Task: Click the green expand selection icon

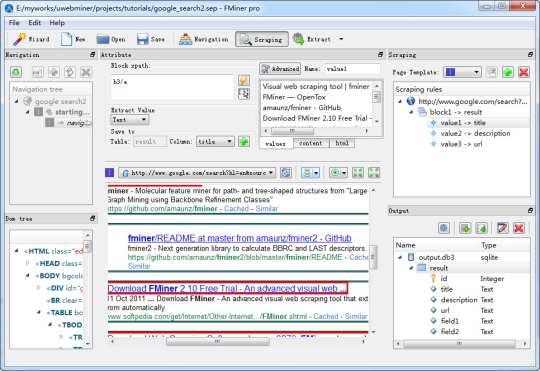Action: (x=374, y=173)
